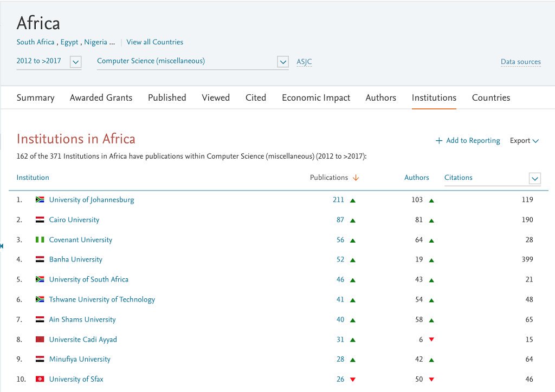This screenshot has width=555, height=392.
Task: Click the South Africa flag beside University of Johannesburg
Action: pos(40,200)
